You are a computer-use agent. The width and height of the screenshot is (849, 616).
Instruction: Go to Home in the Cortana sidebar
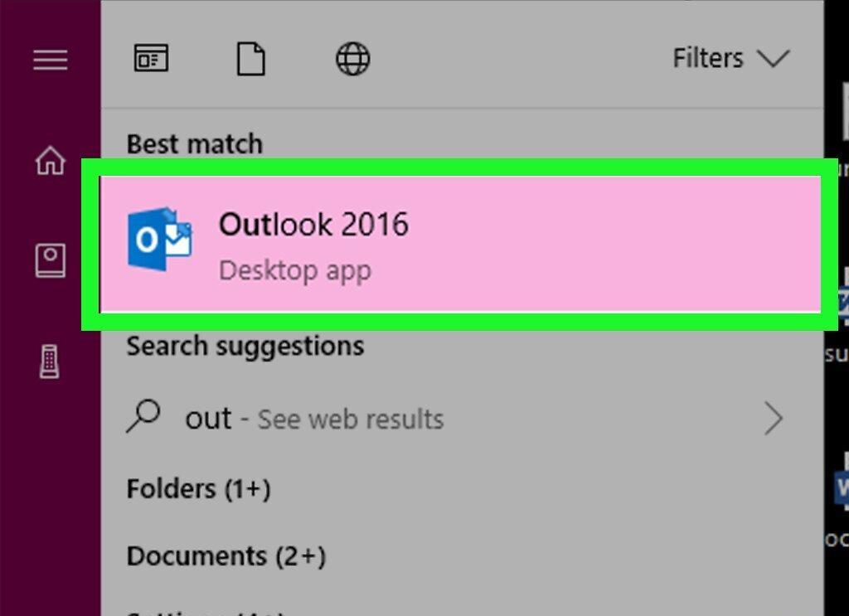click(51, 161)
